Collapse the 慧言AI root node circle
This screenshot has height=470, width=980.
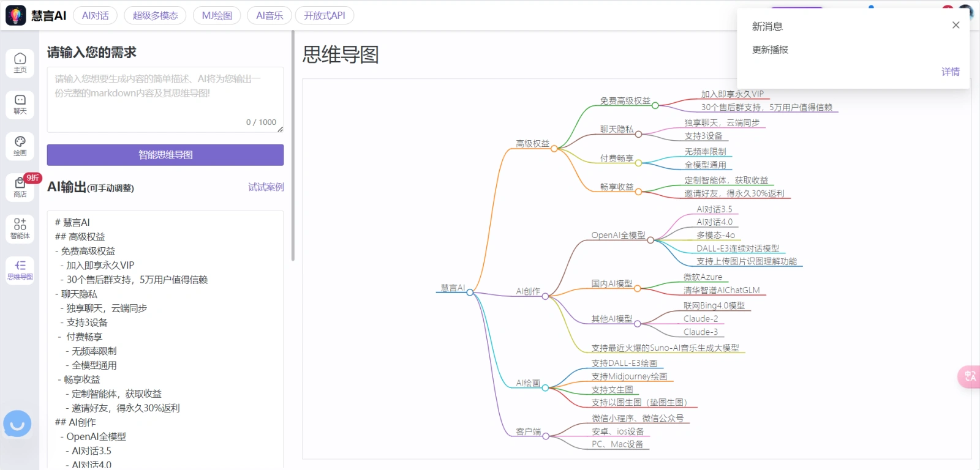coord(470,293)
